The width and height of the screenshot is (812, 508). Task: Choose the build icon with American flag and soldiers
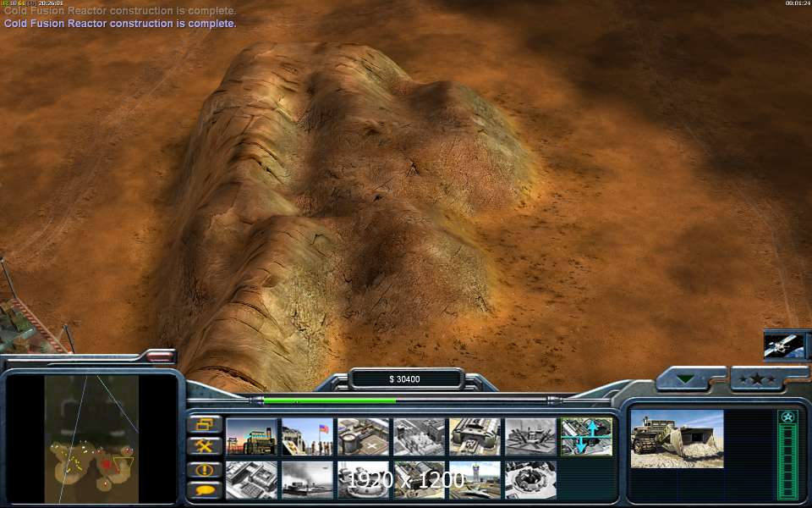308,438
